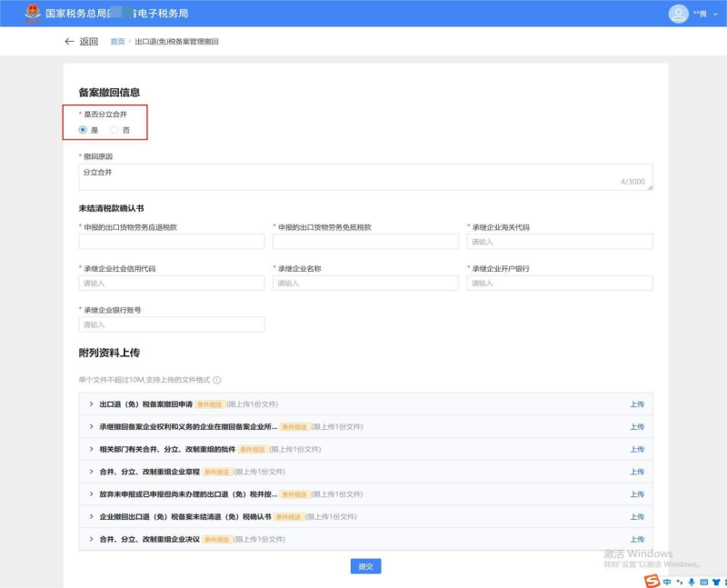Go to 首页 in the breadcrumb

[117, 42]
